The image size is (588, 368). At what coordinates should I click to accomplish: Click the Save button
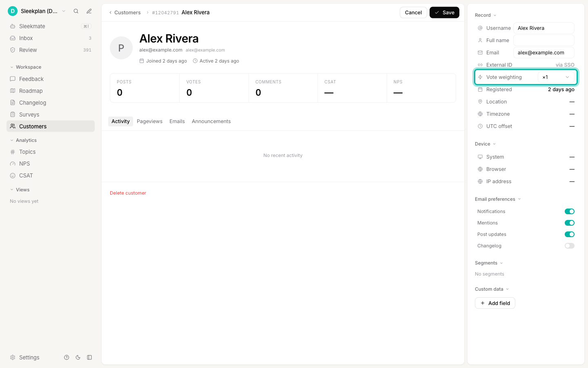[444, 13]
